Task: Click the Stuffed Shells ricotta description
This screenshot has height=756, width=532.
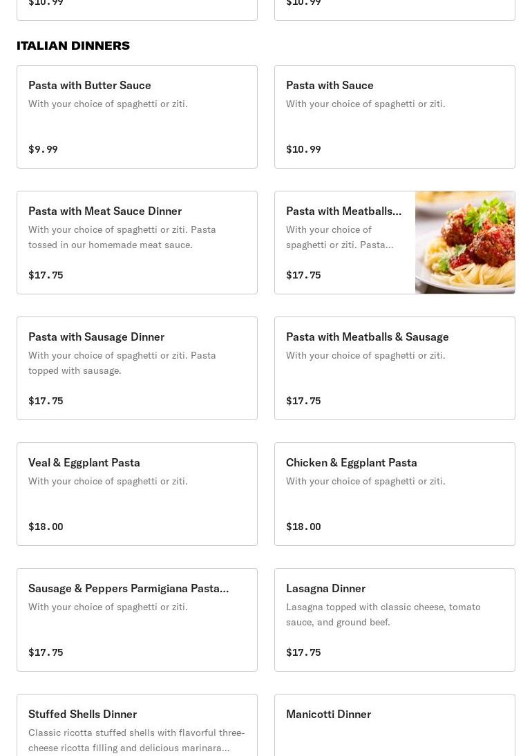Action: [136, 740]
